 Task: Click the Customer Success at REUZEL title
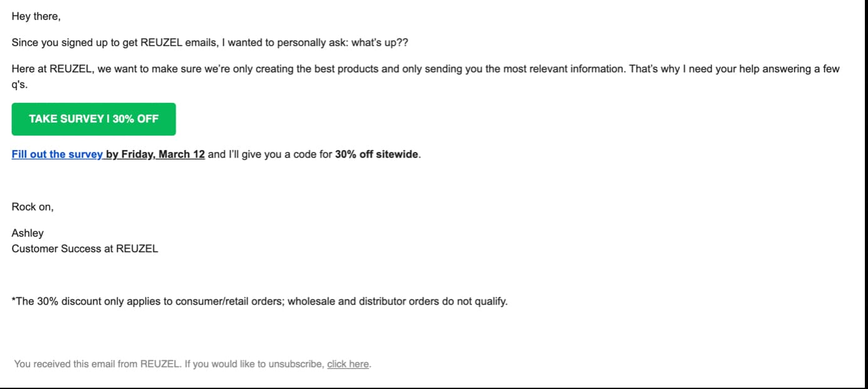(85, 248)
